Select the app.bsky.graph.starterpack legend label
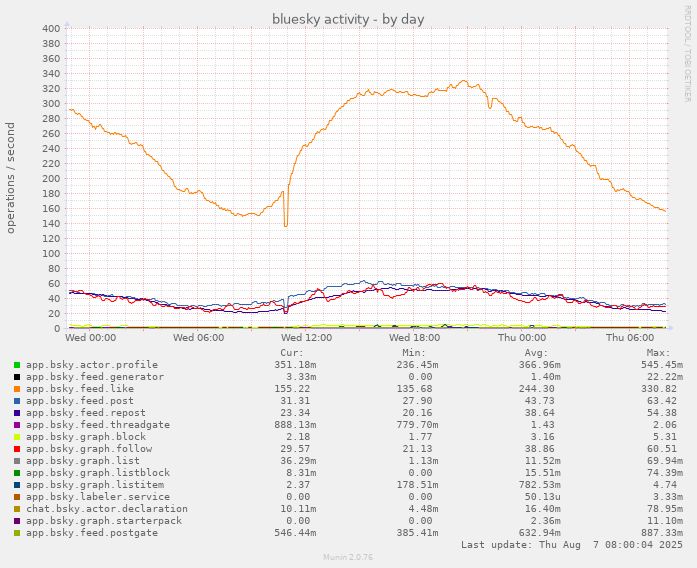Screen dimensions: 697x568 [x=104, y=521]
